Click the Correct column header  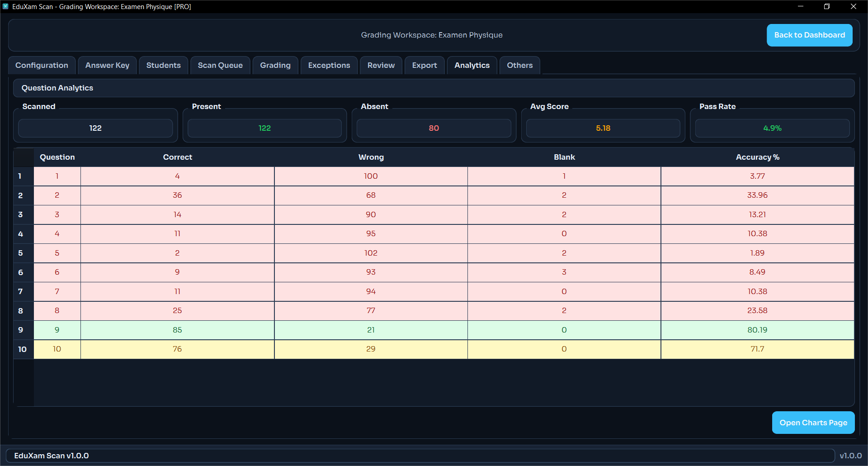pos(177,157)
